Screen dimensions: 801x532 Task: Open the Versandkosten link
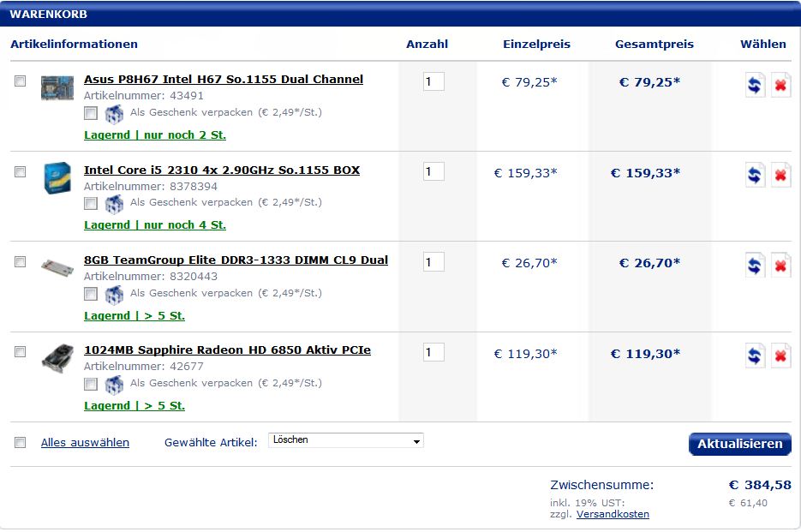click(x=613, y=514)
